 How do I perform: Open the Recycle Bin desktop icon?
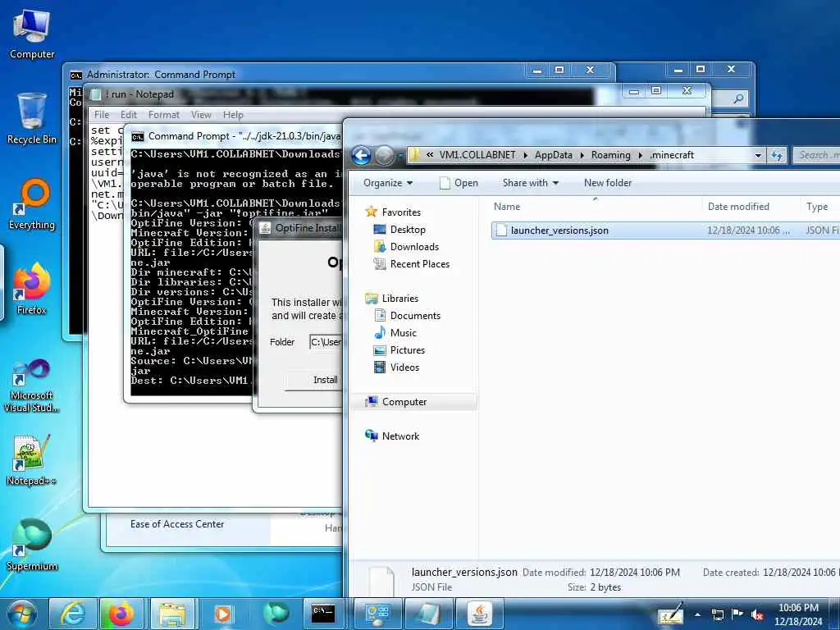32,118
